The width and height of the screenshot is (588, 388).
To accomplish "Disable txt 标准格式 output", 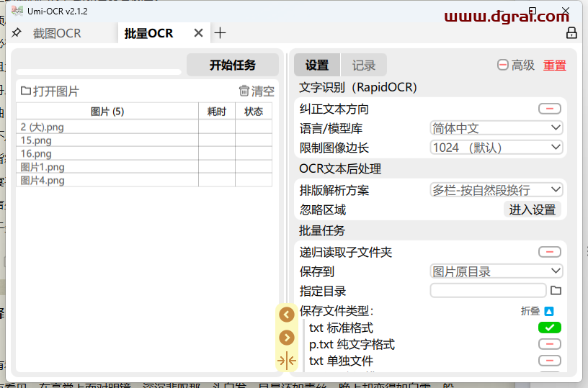I will 549,328.
